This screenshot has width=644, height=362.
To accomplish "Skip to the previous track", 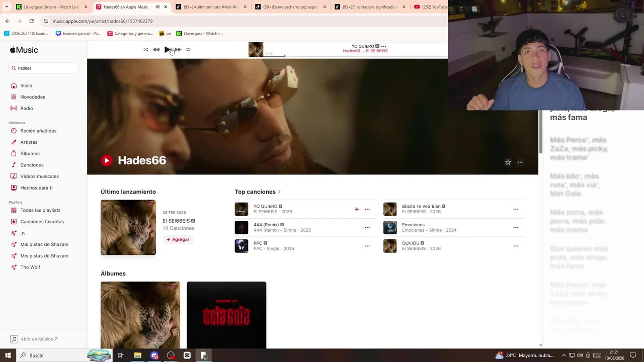I will point(156,50).
